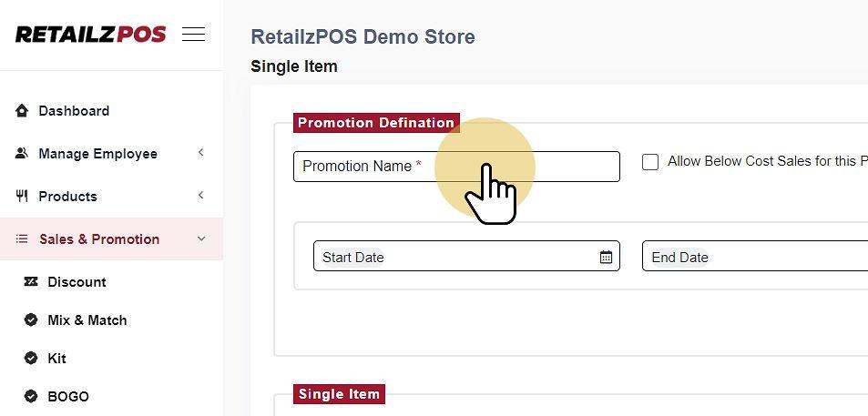
Task: Expand the Manage Employee submenu chevron
Action: 201,153
